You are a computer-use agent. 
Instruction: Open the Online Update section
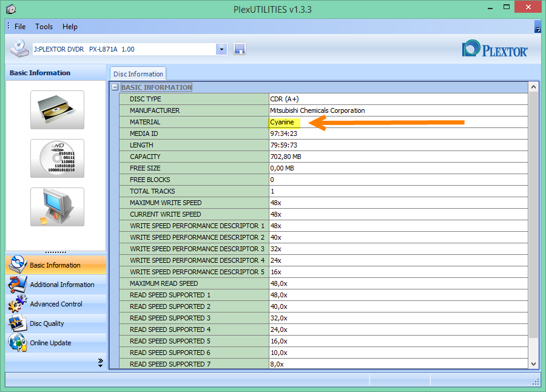click(x=56, y=343)
